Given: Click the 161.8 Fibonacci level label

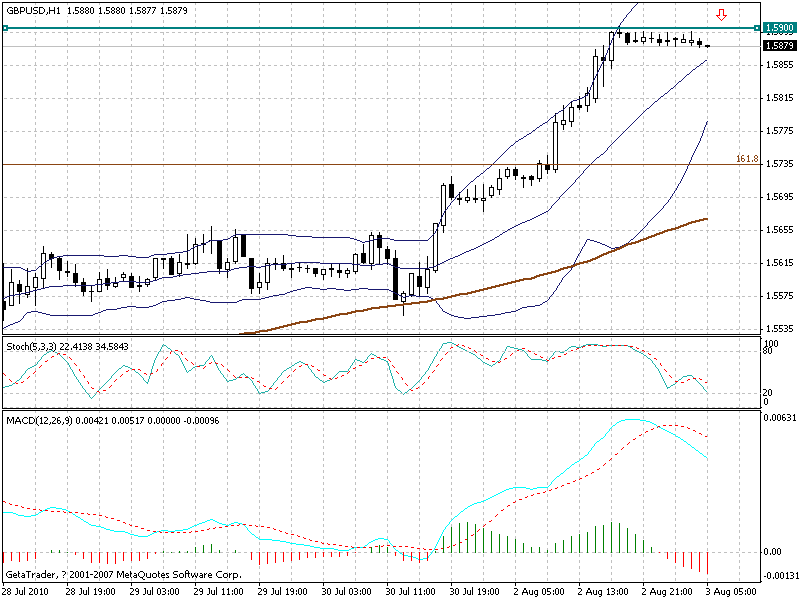Looking at the screenshot, I should (x=747, y=159).
